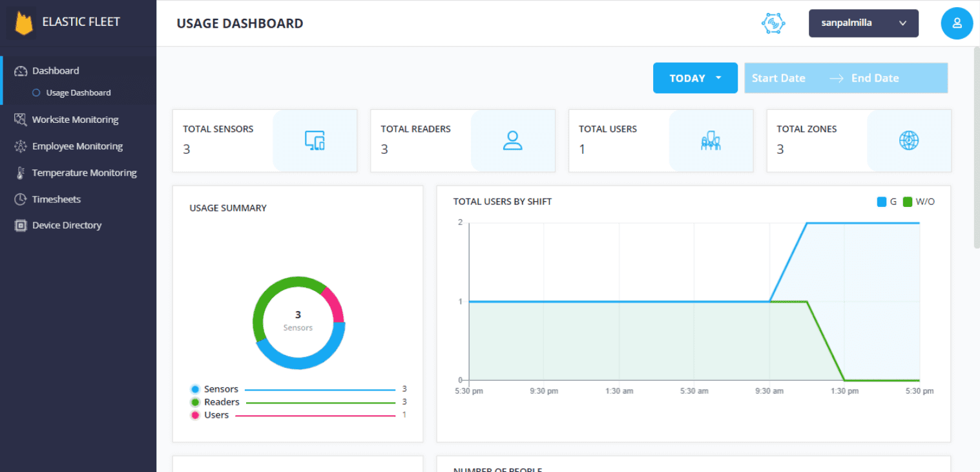The height and width of the screenshot is (472, 980).
Task: Toggle the W/O series in chart legend
Action: pos(919,202)
